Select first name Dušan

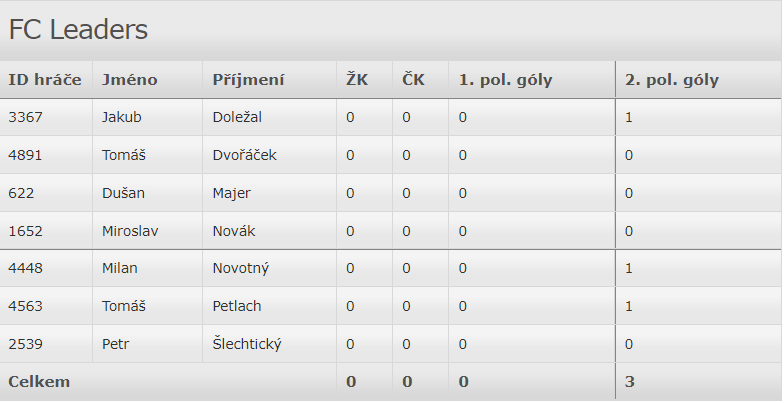(x=122, y=193)
